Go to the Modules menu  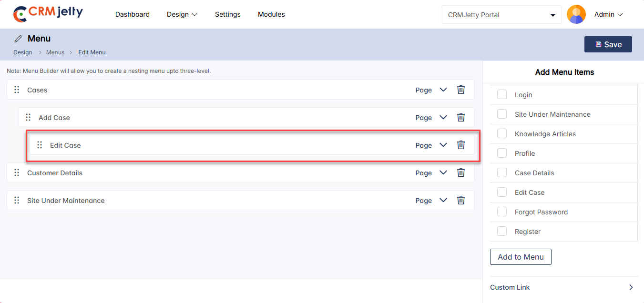(x=271, y=15)
